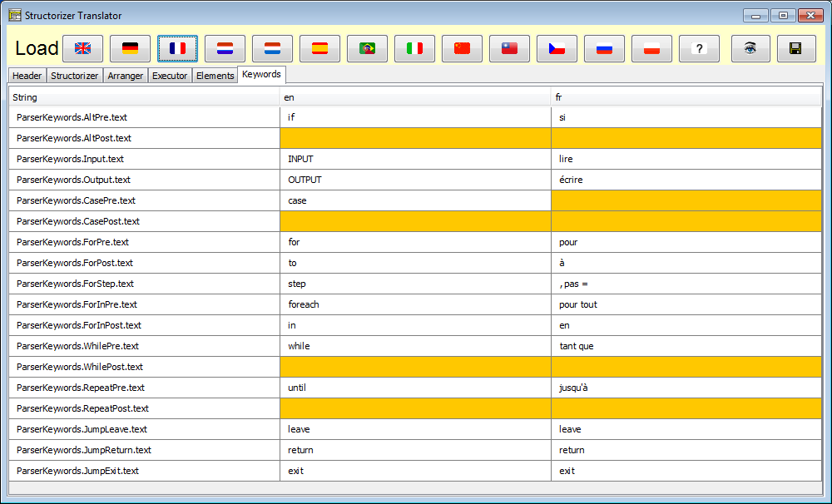The image size is (832, 504).
Task: Click the fr cell containing 'tant que'
Action: pyautogui.click(x=686, y=346)
